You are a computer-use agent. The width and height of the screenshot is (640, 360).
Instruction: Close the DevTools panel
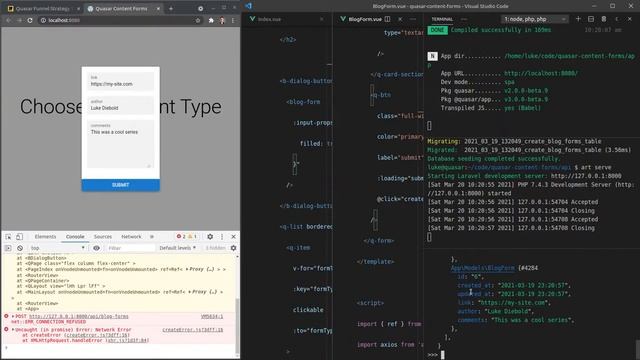click(233, 236)
